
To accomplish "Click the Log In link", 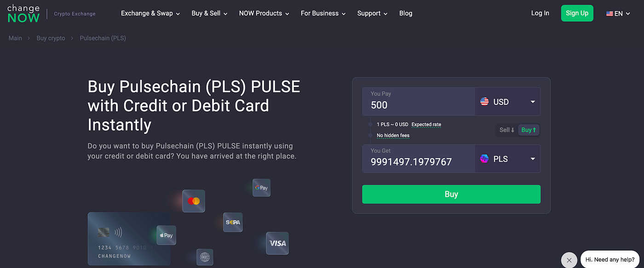I will tap(540, 13).
